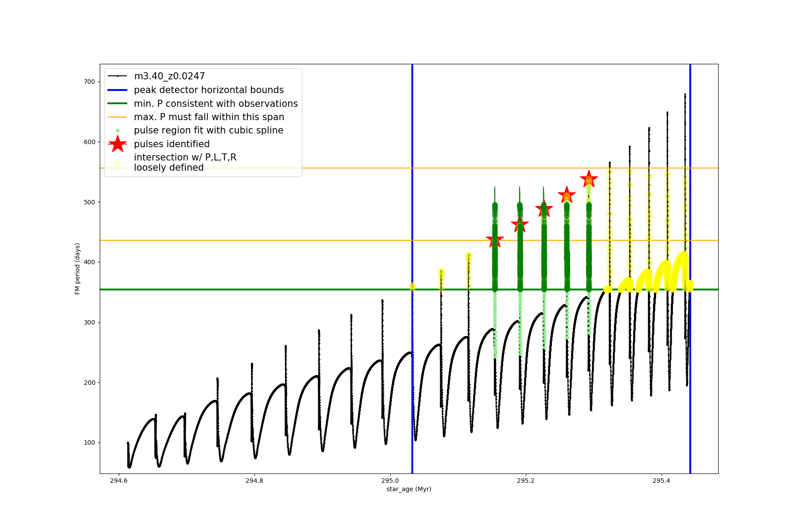
Task: Click 'pulses identified' legend label
Action: [172, 144]
